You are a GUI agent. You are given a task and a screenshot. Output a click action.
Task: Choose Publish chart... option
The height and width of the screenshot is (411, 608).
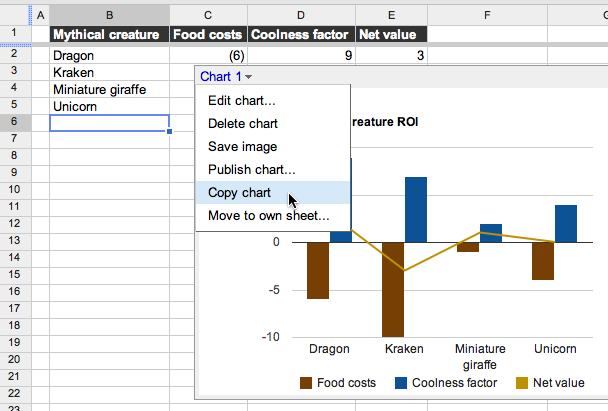(x=251, y=169)
